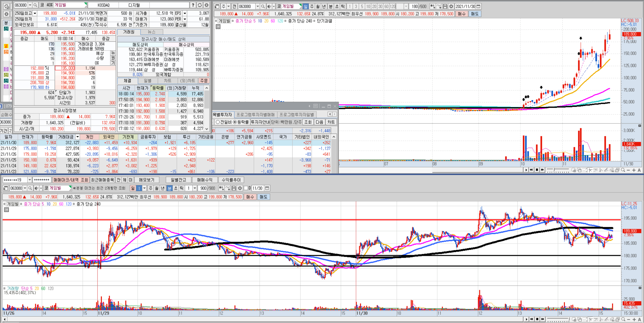Screen dimensions: 644x323
Task: Click the plus zoom-in icon under the minute chart
Action: click(x=634, y=319)
